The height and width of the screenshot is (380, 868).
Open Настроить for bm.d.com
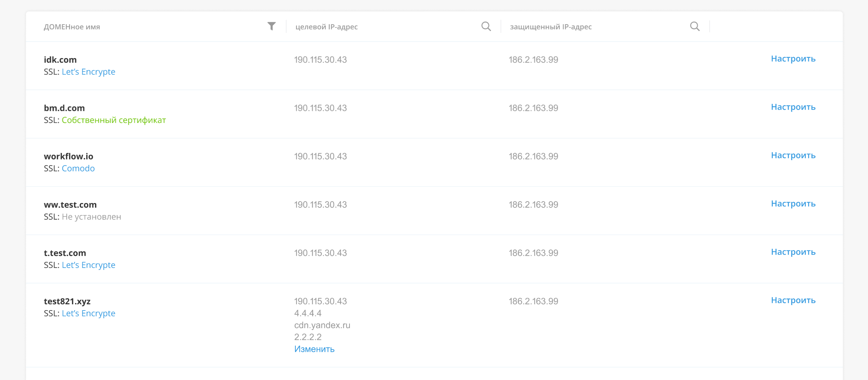[793, 107]
